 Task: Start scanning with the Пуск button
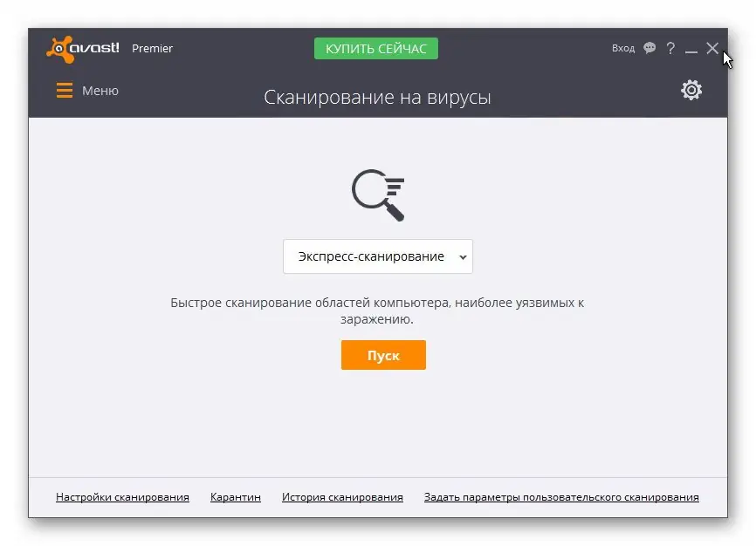[383, 355]
